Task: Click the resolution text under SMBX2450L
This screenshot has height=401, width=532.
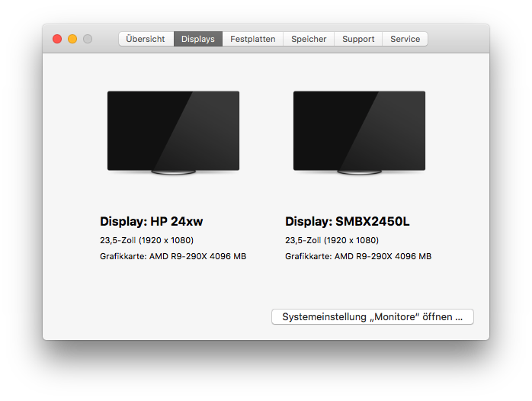Action: pyautogui.click(x=332, y=240)
